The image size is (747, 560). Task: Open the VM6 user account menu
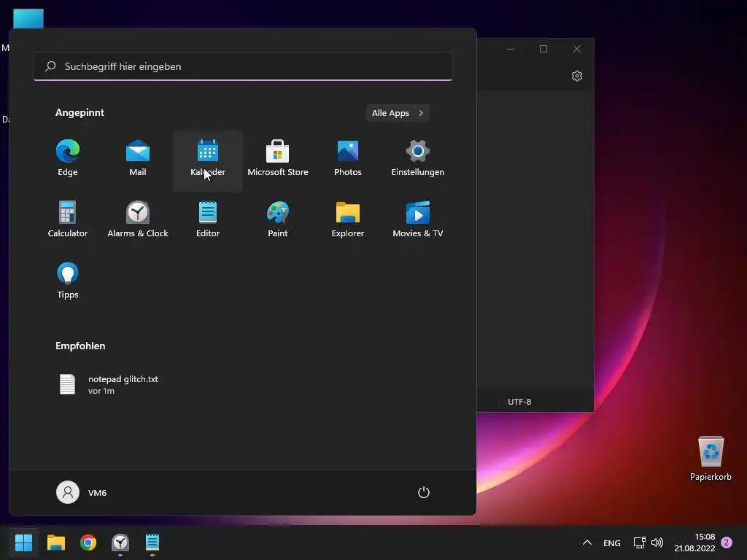pyautogui.click(x=82, y=492)
